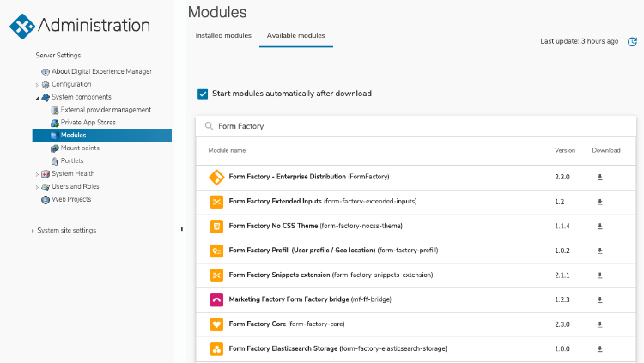The width and height of the screenshot is (644, 363).
Task: Click the Extended Inputs module icon
Action: coord(216,202)
